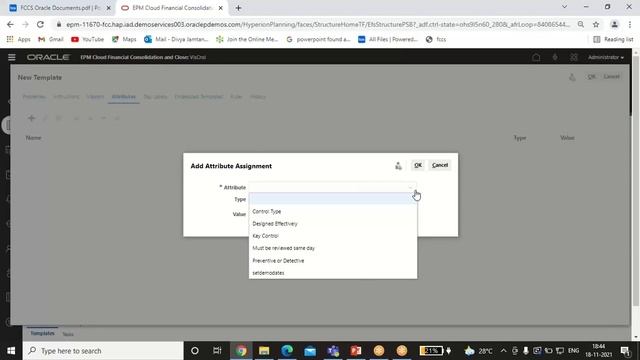Open the accessibility settings icon in header
640x360 pixels.
point(555,58)
